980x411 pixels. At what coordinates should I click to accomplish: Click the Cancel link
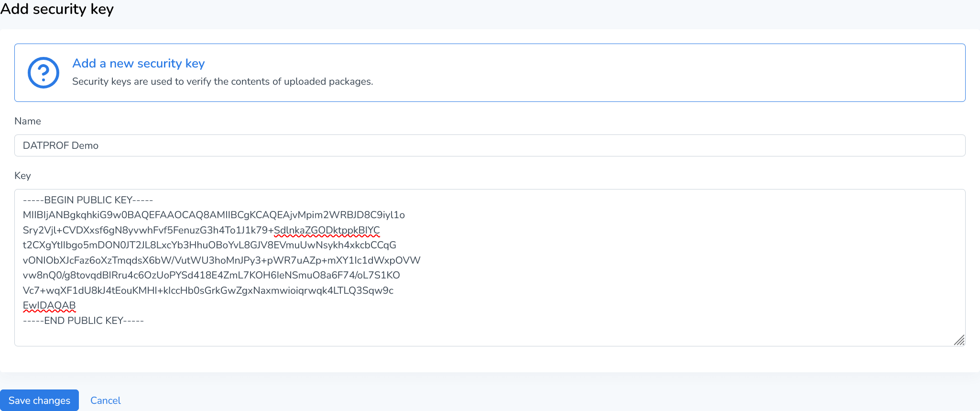coord(106,400)
